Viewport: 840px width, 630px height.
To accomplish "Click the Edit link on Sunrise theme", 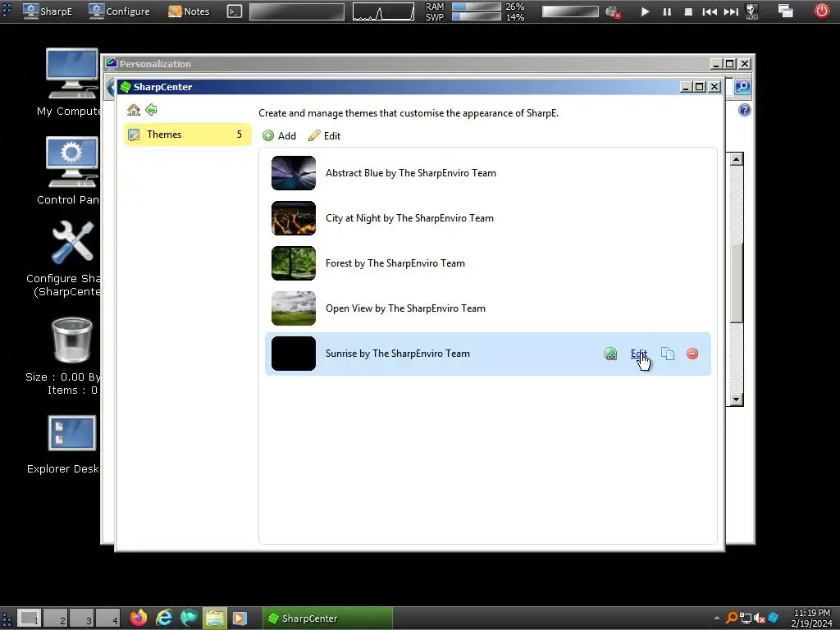I will click(638, 354).
